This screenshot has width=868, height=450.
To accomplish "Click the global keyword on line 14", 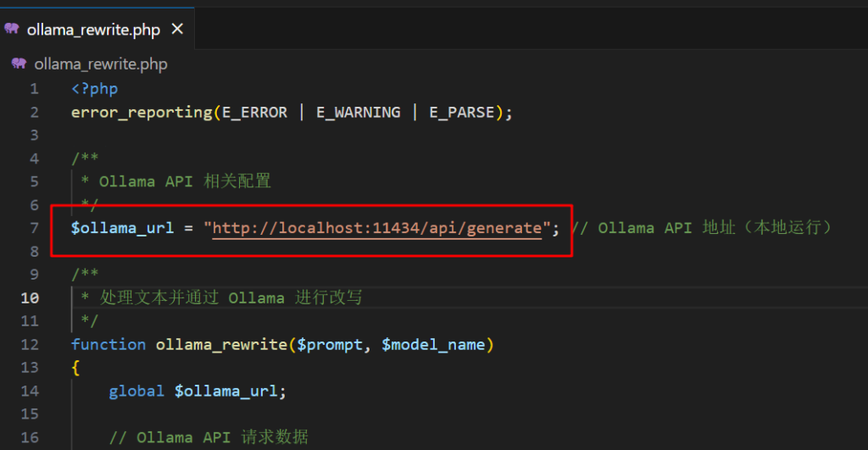I will [x=136, y=391].
